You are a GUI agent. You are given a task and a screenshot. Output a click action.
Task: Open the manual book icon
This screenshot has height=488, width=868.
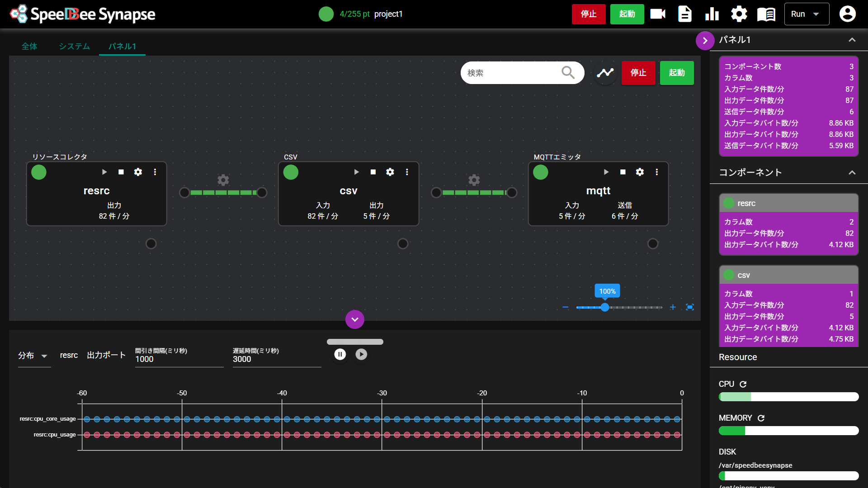point(766,14)
